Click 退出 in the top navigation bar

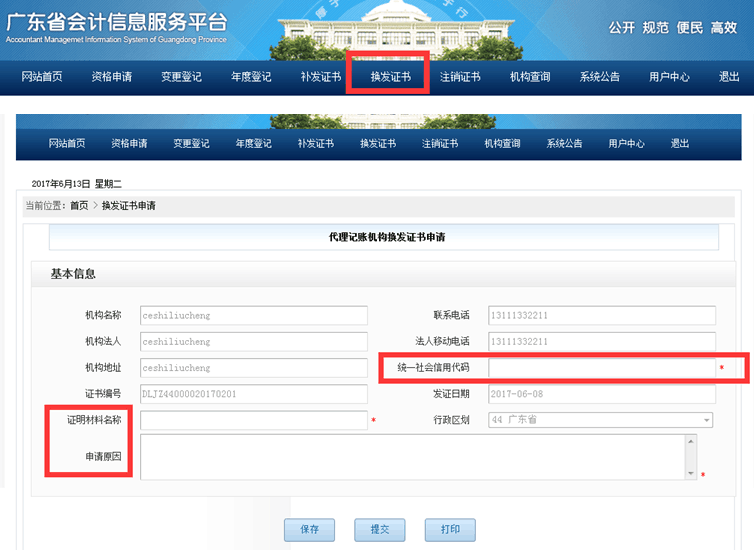[729, 77]
